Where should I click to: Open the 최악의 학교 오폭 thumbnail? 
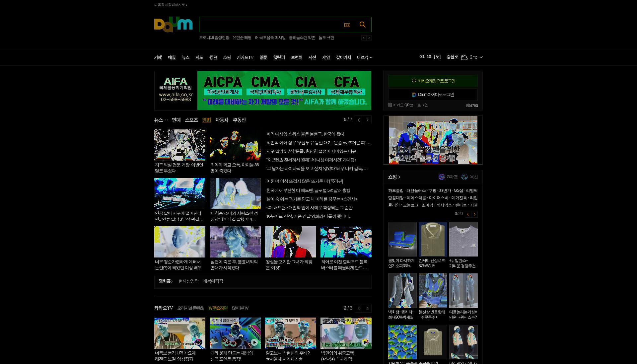click(x=235, y=145)
